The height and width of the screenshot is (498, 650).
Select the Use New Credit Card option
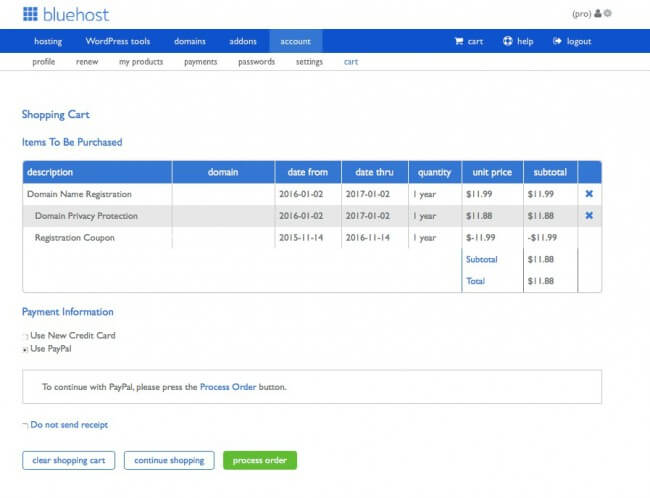(x=25, y=336)
